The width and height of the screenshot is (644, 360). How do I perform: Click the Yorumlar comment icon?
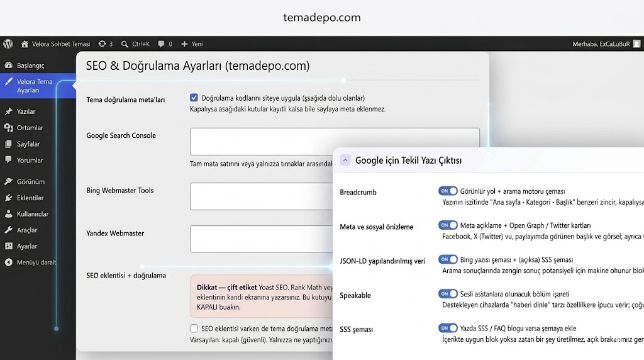(9, 160)
